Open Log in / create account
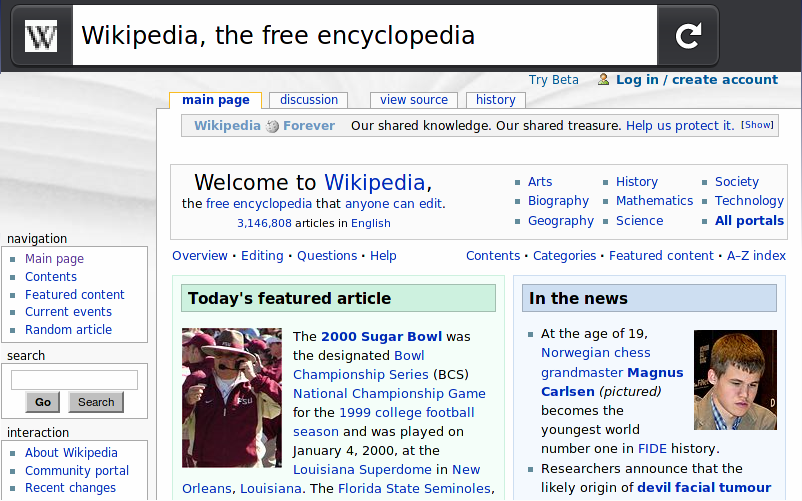 point(697,80)
